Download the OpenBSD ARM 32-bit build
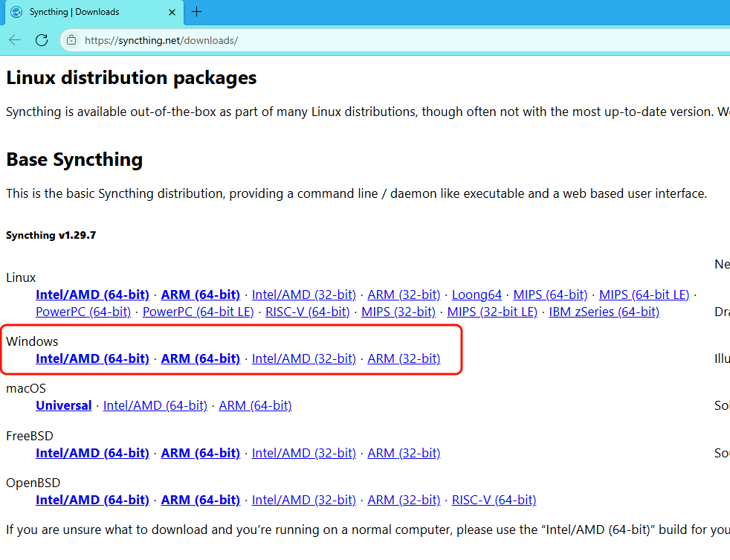 [x=404, y=499]
